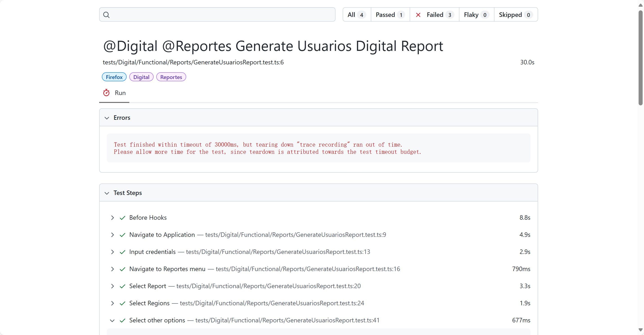The height and width of the screenshot is (335, 644).
Task: Click the Test Steps header text
Action: pyautogui.click(x=127, y=193)
